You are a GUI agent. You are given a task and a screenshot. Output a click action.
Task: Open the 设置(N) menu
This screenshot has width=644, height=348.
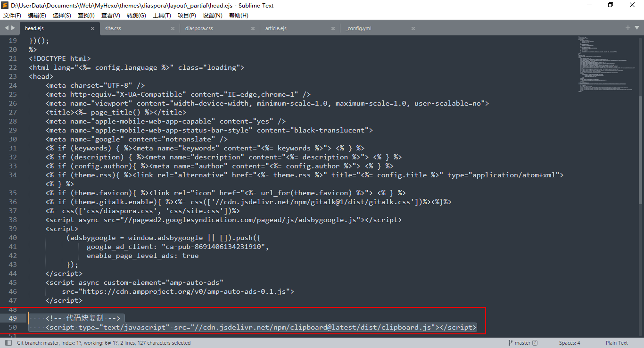[212, 16]
